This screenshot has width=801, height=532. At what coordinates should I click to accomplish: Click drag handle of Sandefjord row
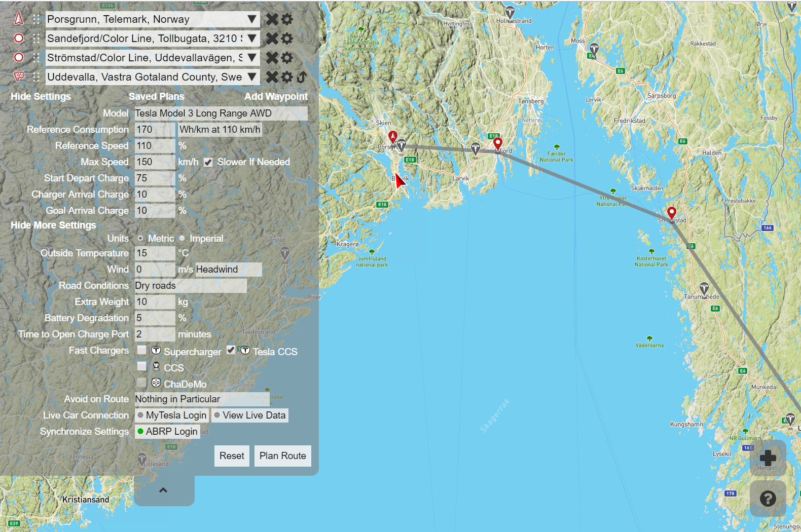click(x=36, y=39)
